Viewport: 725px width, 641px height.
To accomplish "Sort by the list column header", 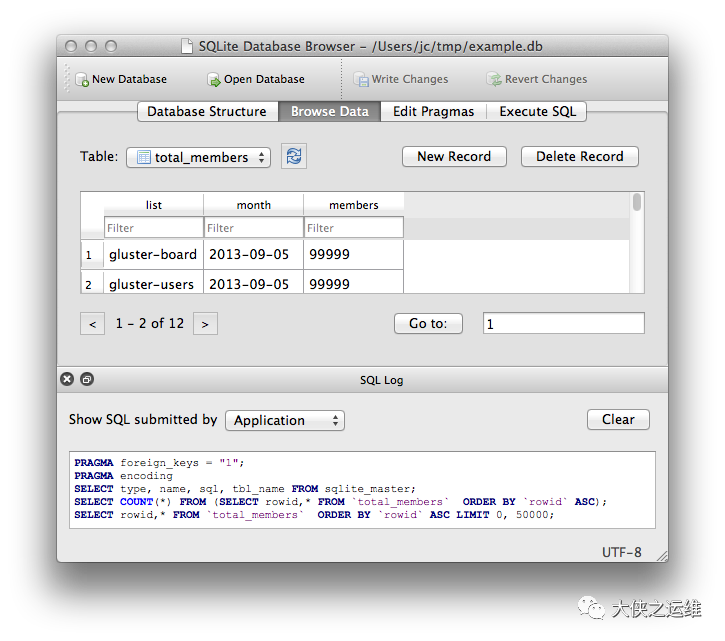I will coord(154,204).
